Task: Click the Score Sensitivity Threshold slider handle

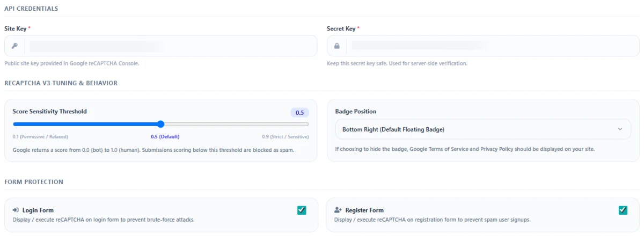Action: (x=160, y=124)
